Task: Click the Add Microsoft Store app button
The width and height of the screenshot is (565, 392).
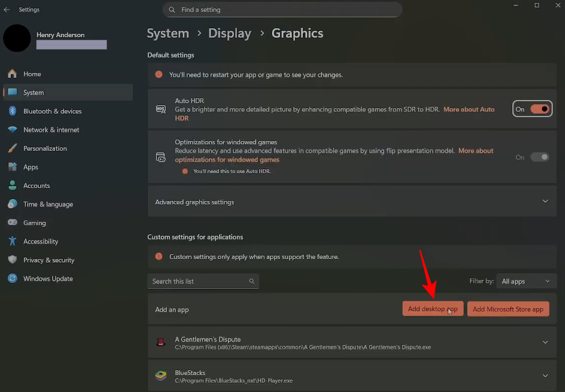Action: tap(508, 309)
